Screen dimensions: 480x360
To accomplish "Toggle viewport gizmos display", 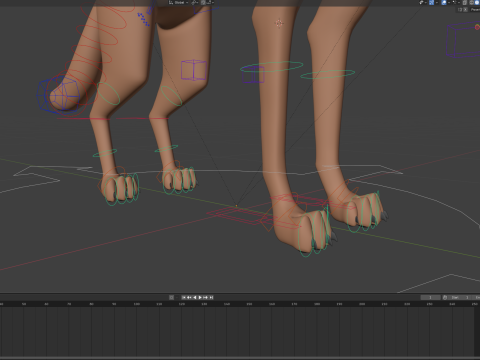I will click(x=431, y=2).
